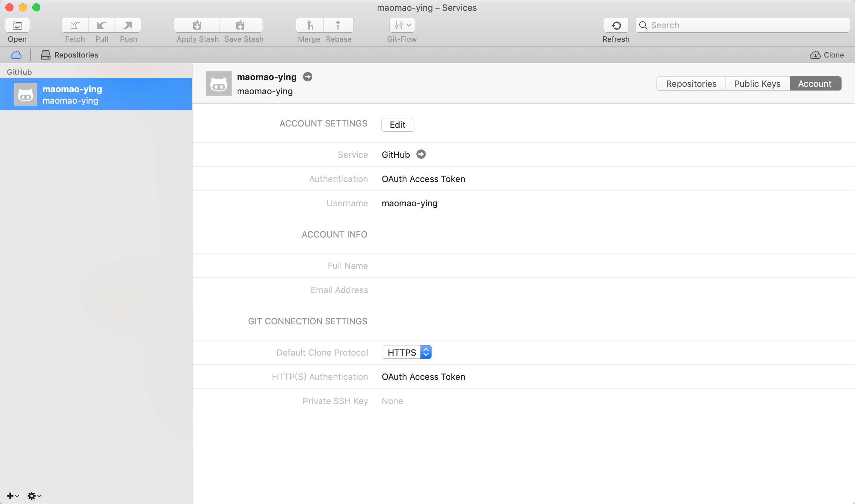Switch to the Repositories tab
The width and height of the screenshot is (855, 504).
click(691, 83)
